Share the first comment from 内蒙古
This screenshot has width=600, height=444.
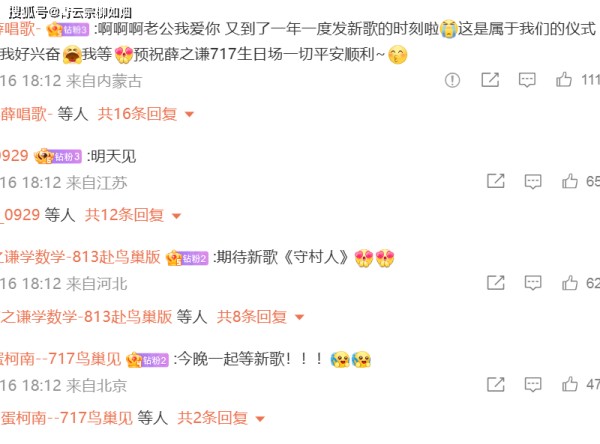point(490,80)
